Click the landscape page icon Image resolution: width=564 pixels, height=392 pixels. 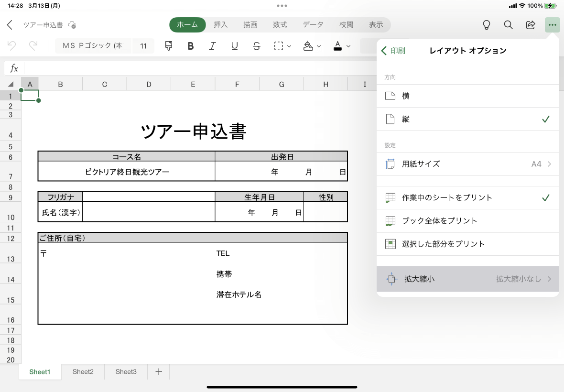(390, 96)
